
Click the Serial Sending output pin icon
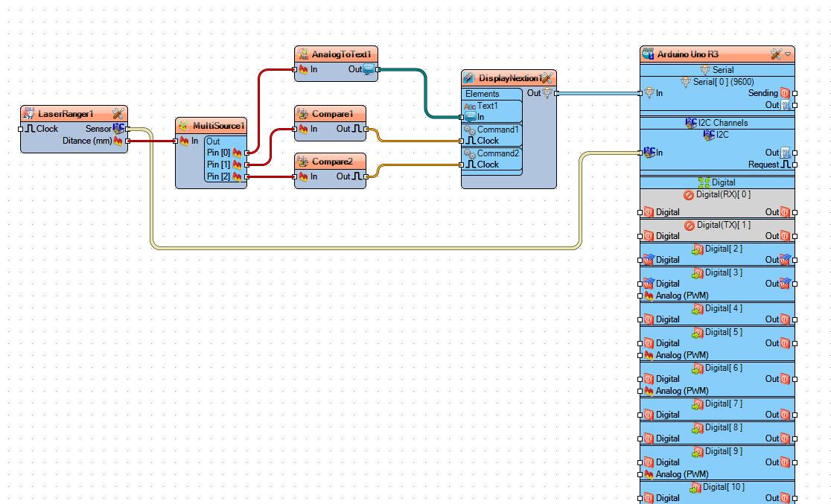pyautogui.click(x=785, y=93)
